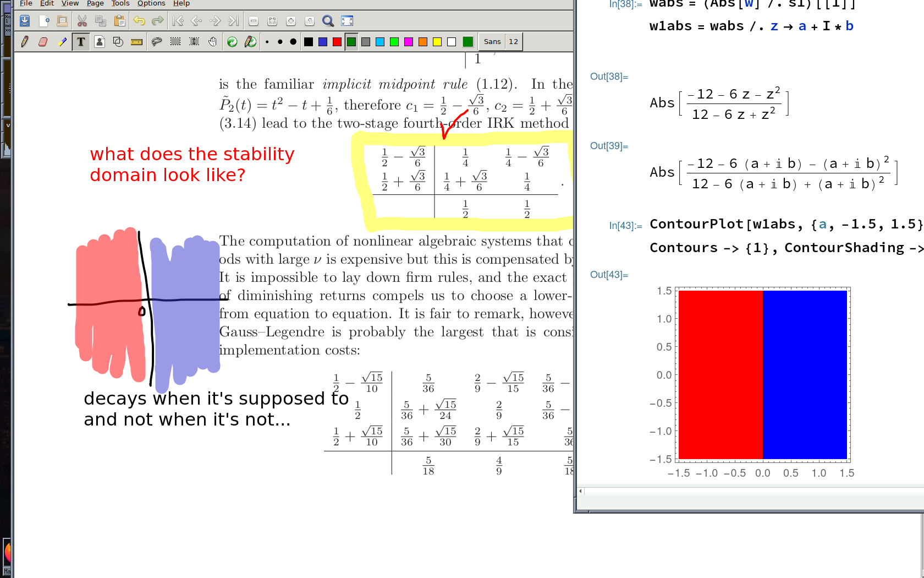Click the magnifier Zoom icon
This screenshot has width=924, height=578.
pos(328,21)
